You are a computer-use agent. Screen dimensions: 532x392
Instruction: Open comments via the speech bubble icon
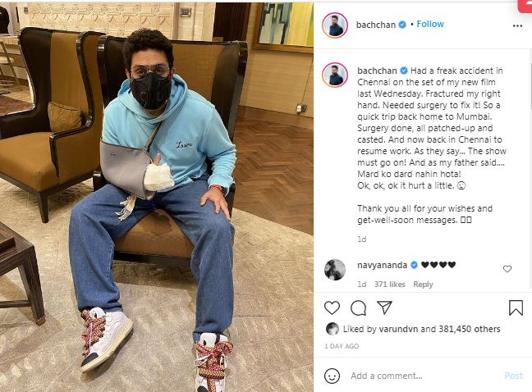(x=358, y=308)
